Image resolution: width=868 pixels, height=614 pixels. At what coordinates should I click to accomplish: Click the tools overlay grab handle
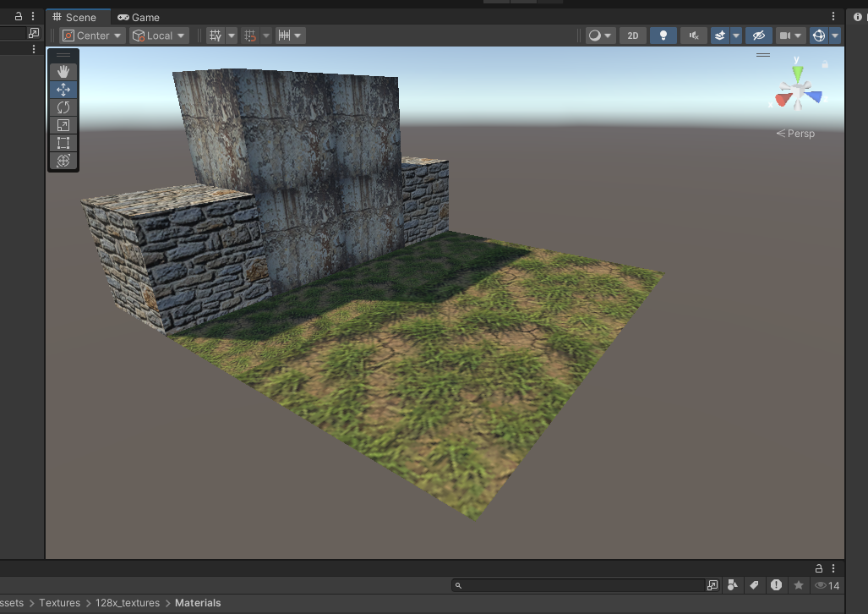coord(63,55)
